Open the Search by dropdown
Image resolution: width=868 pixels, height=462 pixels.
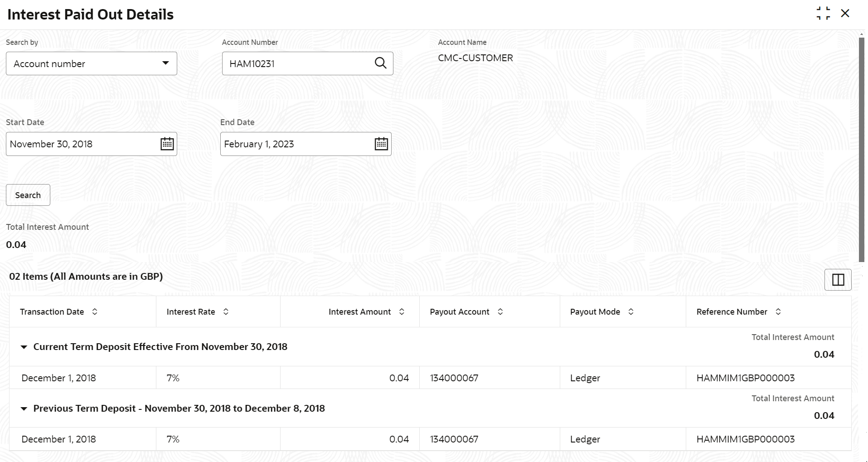(91, 63)
